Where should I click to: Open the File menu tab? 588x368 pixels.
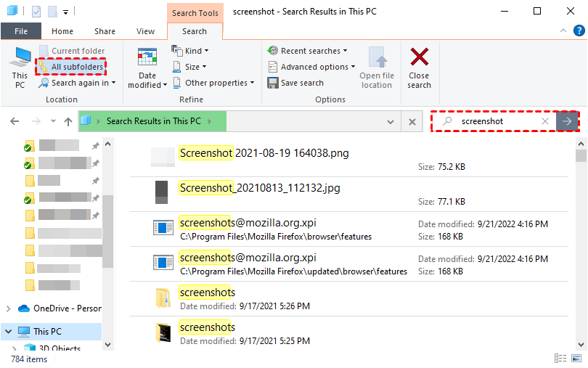(21, 31)
